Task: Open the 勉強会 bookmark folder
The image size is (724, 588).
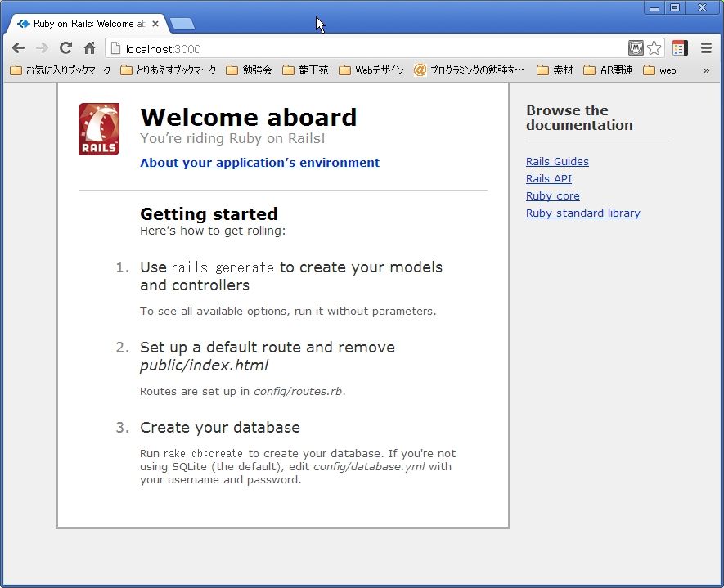Action: coord(249,70)
